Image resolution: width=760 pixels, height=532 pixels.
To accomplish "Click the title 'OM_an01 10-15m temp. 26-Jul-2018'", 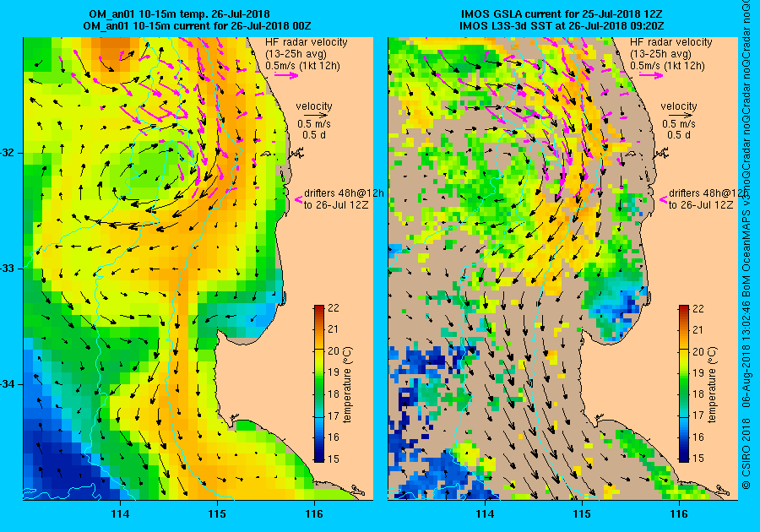I will coord(179,14).
